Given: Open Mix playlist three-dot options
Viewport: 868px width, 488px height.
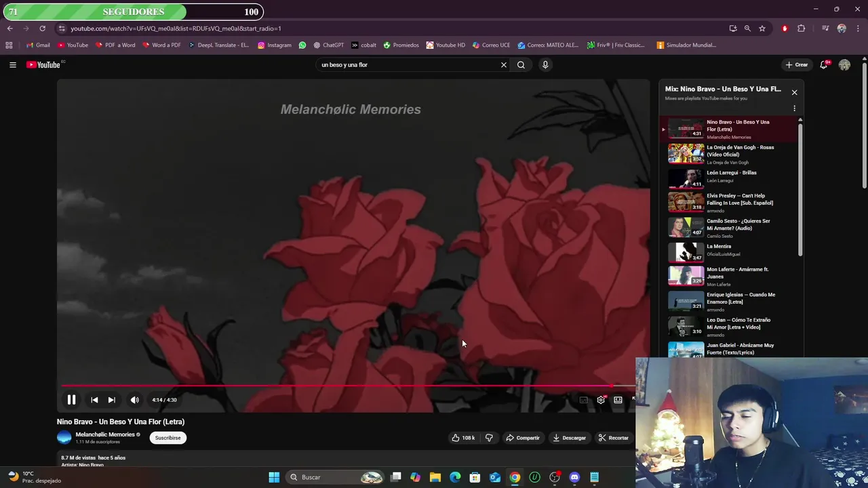Looking at the screenshot, I should click(x=794, y=108).
